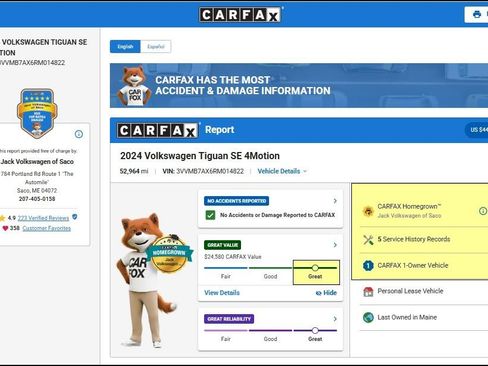Open the accident & damage information banner
The image size is (488, 366).
click(299, 86)
